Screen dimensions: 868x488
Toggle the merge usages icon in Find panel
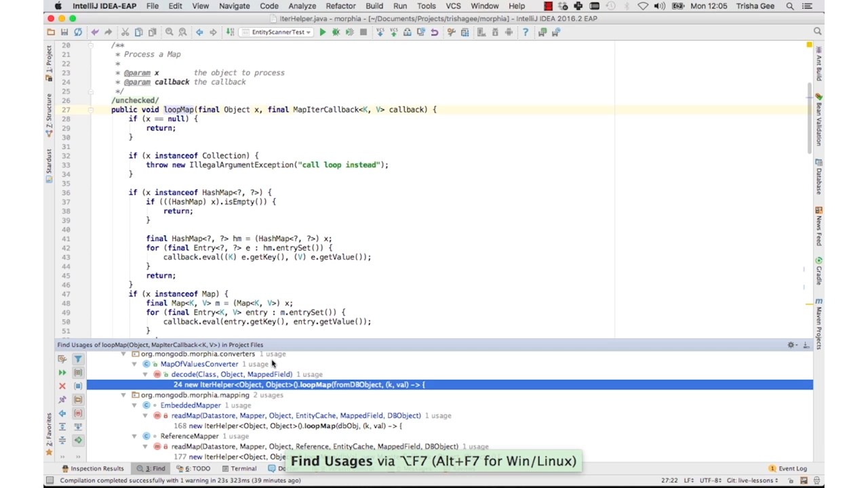78,426
